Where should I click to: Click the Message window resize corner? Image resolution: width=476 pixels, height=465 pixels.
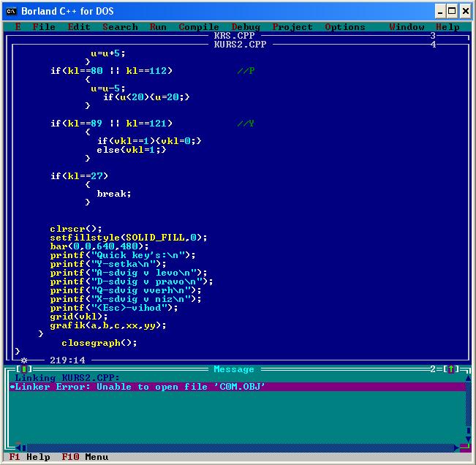click(x=465, y=447)
